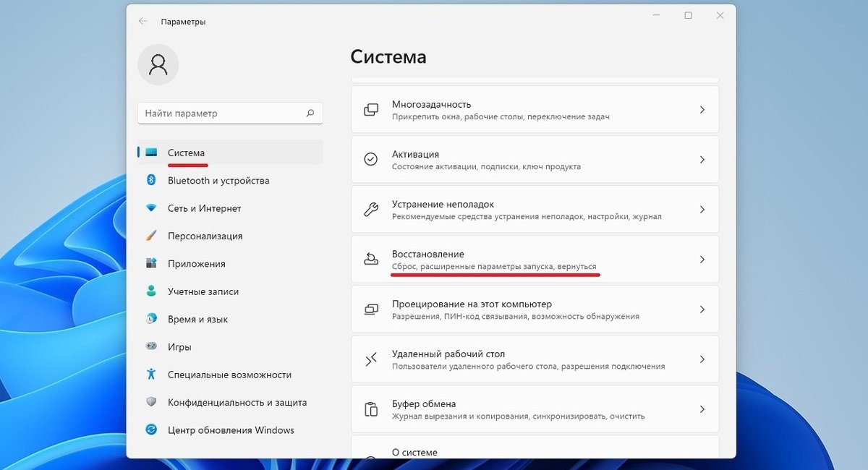This screenshot has height=470, width=868.
Task: Close the Параметры window
Action: [720, 15]
